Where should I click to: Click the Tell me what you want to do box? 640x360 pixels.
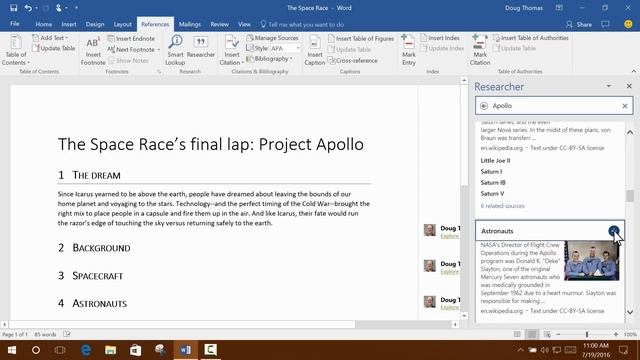(x=302, y=24)
